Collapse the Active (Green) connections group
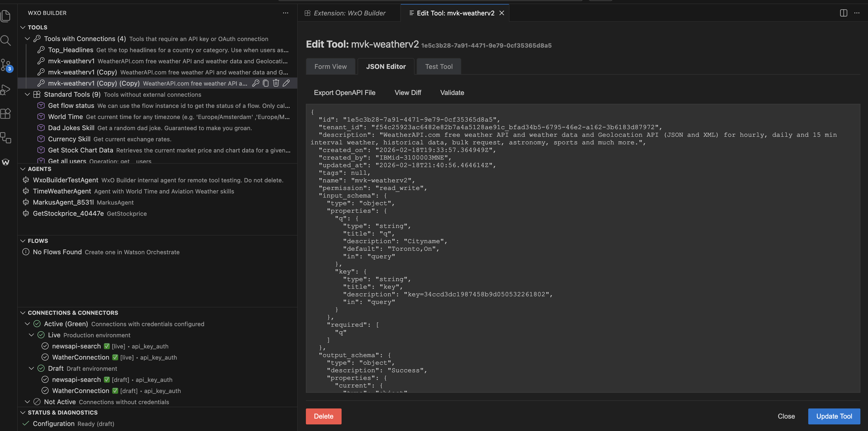The width and height of the screenshot is (868, 431). pos(27,324)
